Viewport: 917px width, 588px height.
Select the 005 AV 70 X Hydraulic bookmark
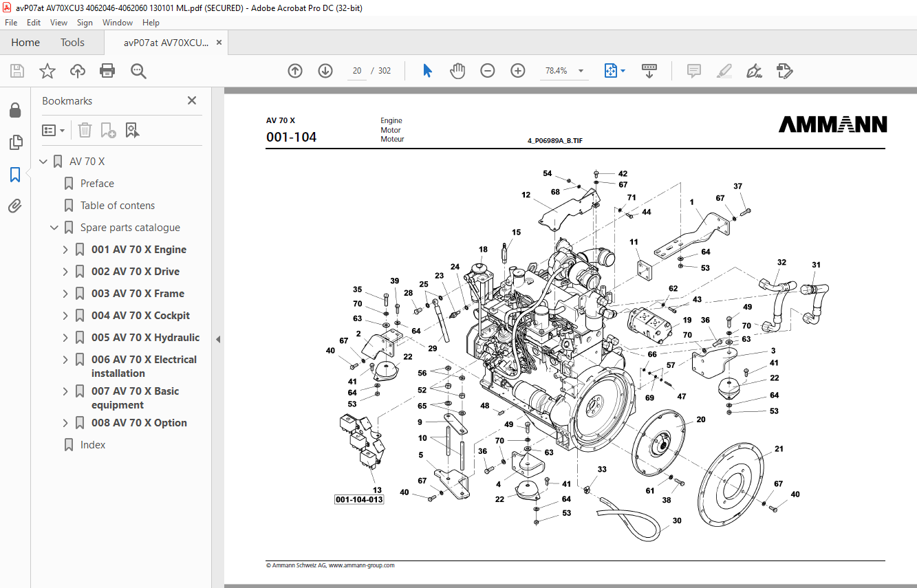(x=146, y=338)
